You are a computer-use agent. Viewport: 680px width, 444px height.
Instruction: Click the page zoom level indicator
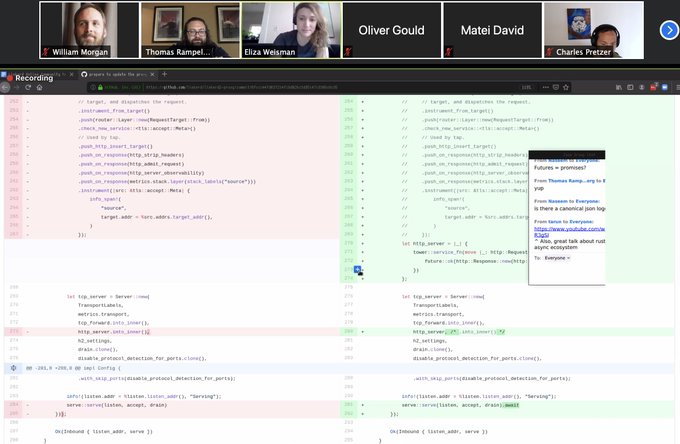point(526,88)
